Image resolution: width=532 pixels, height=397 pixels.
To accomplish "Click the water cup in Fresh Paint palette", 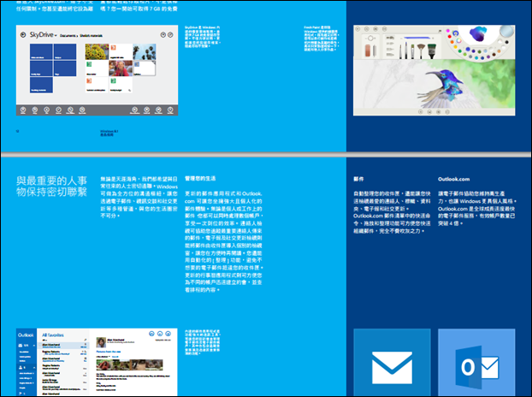I will (506, 31).
